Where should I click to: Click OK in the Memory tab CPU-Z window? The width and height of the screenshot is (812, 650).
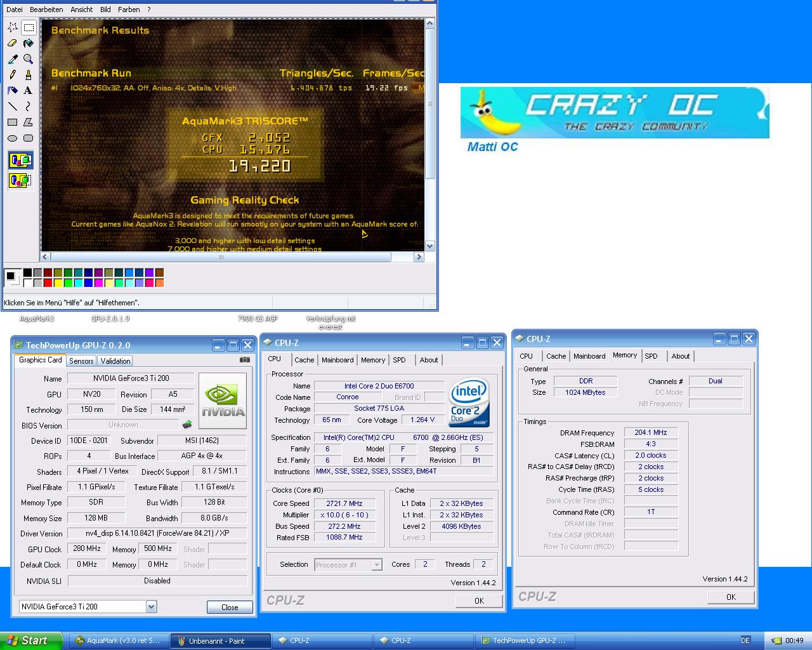(x=731, y=597)
